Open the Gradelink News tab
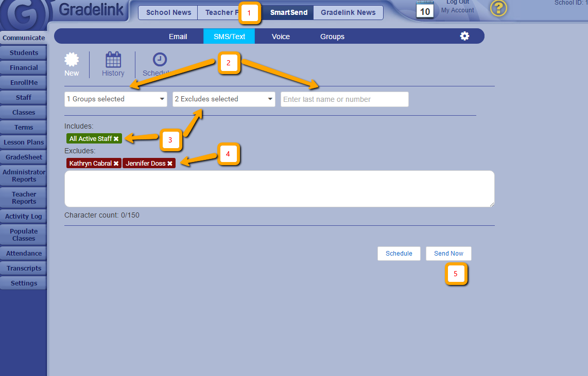 coord(348,12)
